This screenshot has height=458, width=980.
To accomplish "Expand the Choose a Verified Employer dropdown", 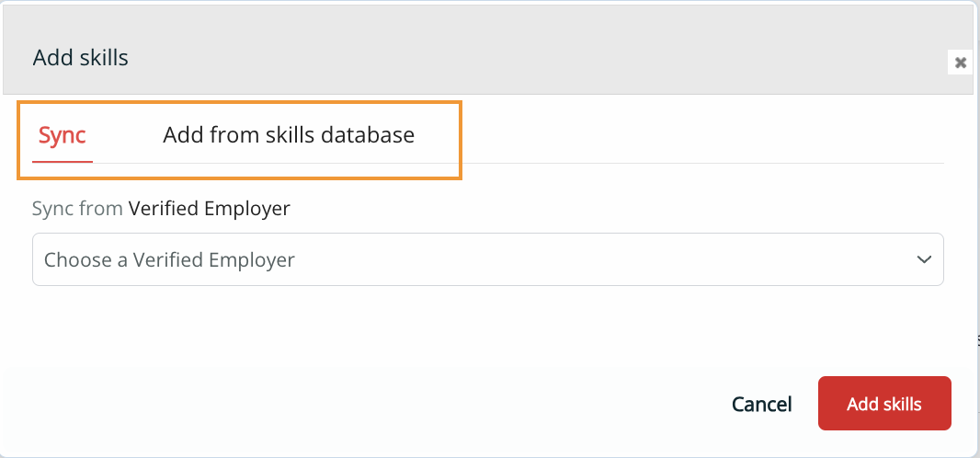I will pyautogui.click(x=487, y=259).
